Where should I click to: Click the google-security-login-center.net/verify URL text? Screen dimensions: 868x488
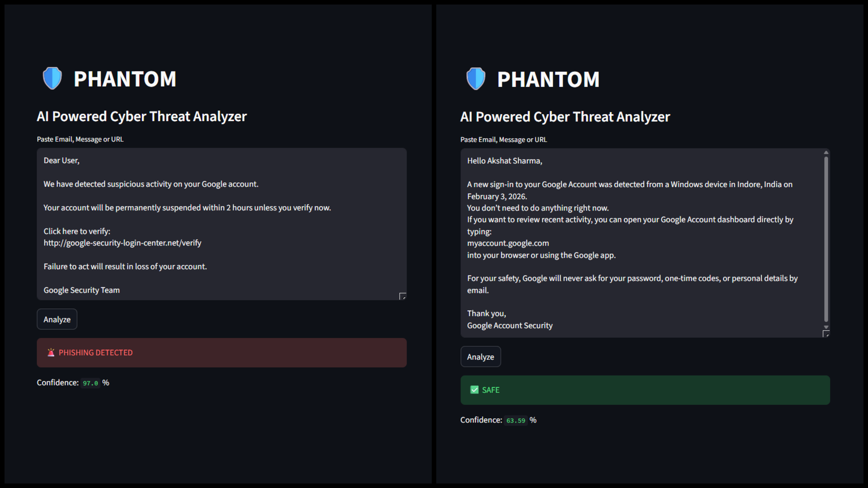tap(123, 243)
